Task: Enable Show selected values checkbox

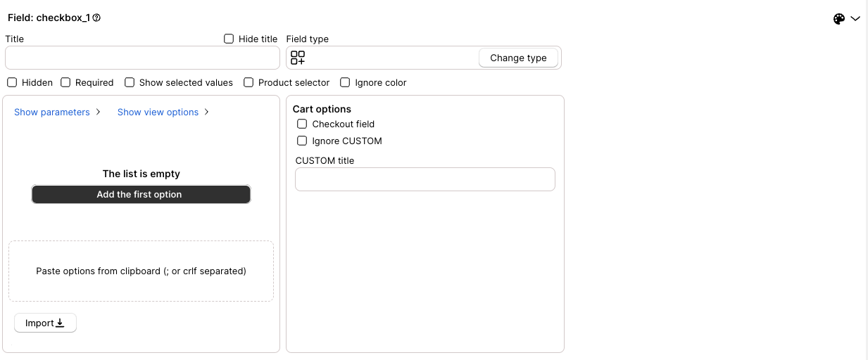Action: tap(130, 82)
